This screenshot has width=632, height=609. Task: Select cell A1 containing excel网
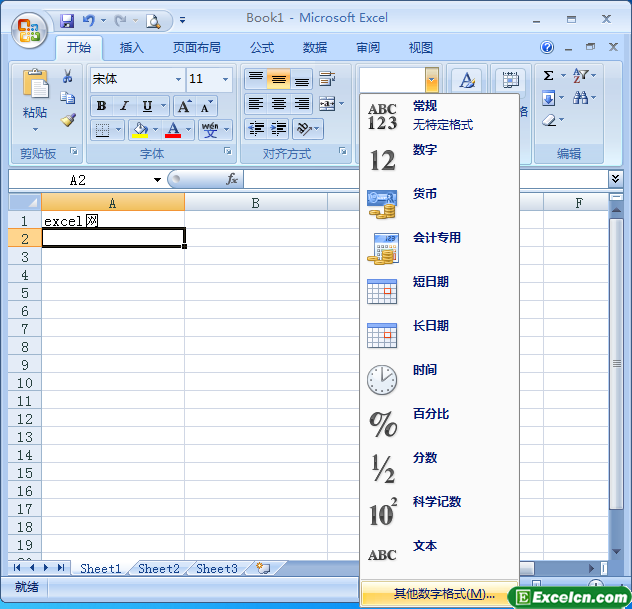tap(113, 220)
